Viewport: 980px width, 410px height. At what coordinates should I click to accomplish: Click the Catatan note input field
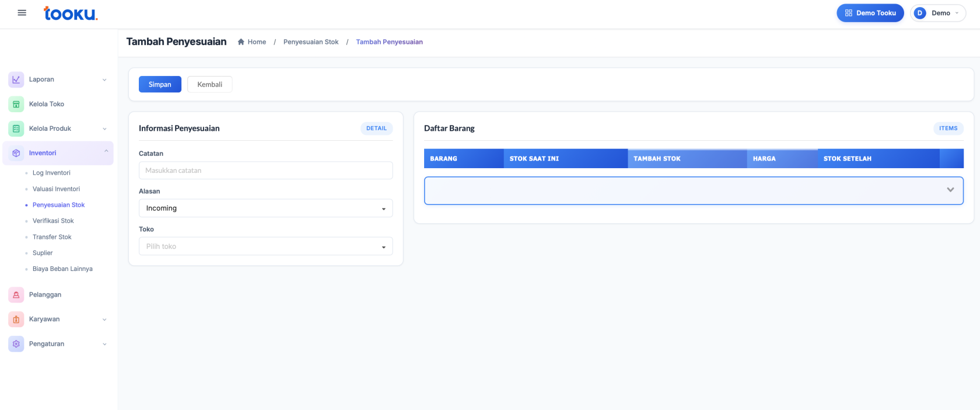click(x=265, y=171)
